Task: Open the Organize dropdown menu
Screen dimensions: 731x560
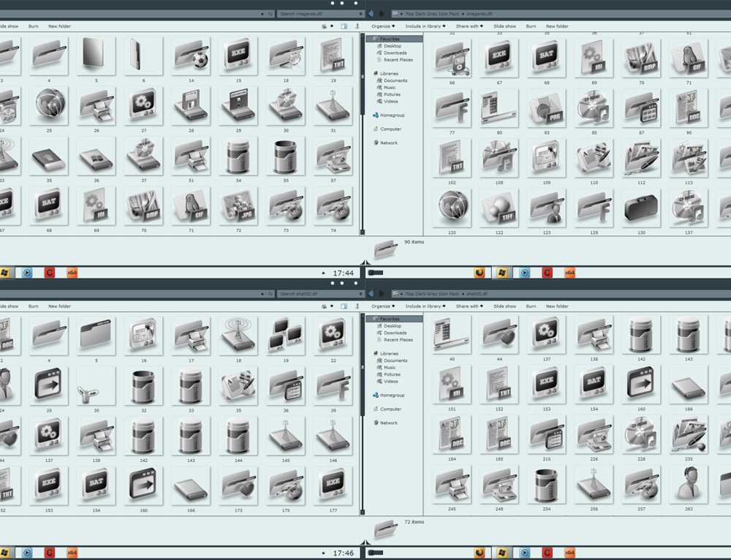Action: [x=383, y=26]
